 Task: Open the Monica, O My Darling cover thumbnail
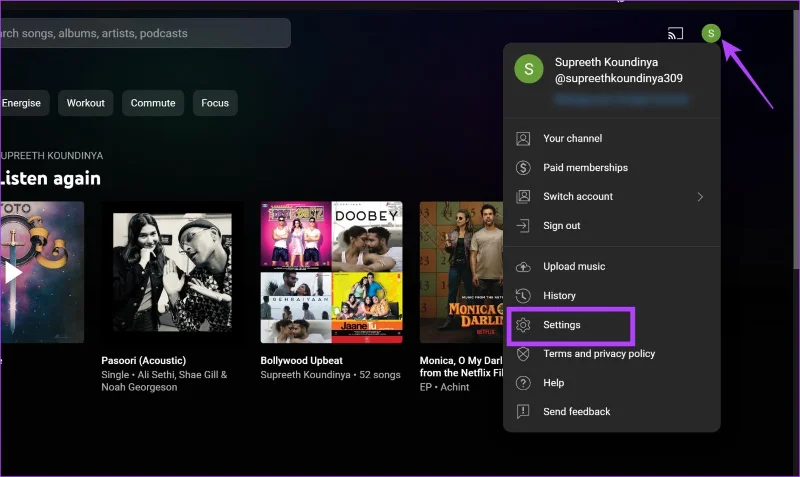tap(461, 272)
